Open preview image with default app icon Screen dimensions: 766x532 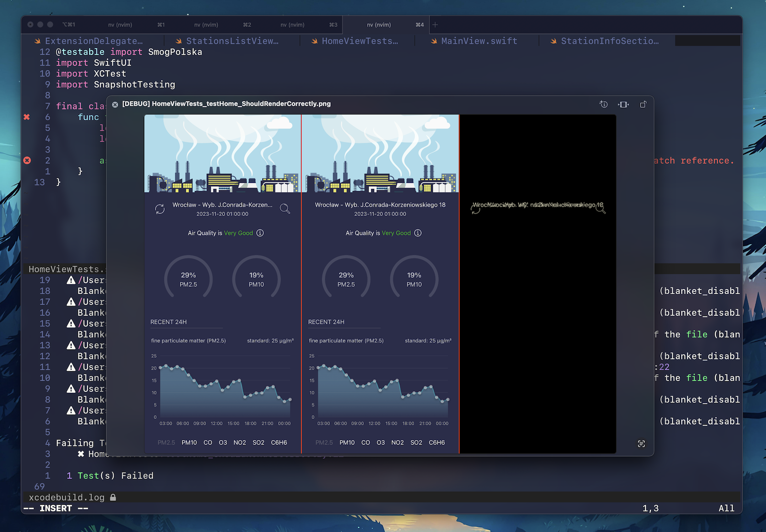click(643, 104)
